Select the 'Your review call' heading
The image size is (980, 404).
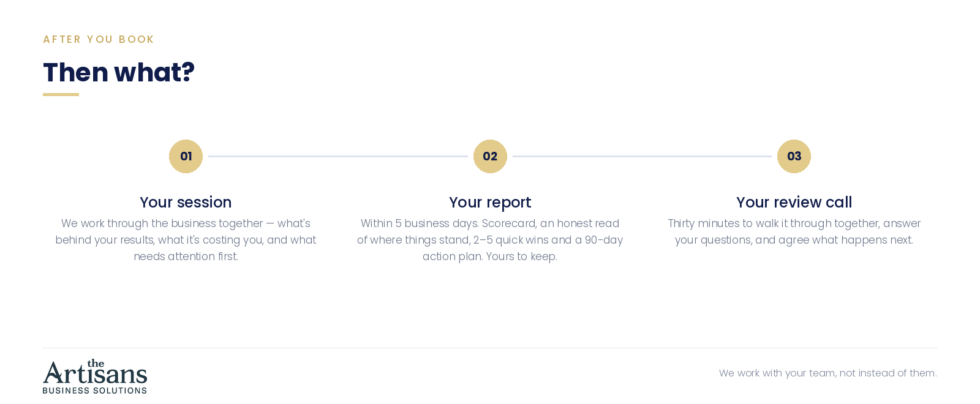click(794, 202)
